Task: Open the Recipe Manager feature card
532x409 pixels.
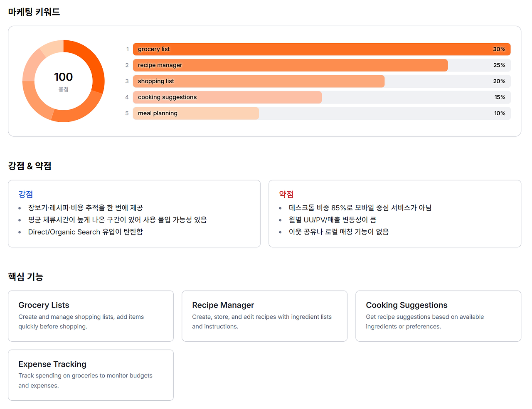Action: 264,316
